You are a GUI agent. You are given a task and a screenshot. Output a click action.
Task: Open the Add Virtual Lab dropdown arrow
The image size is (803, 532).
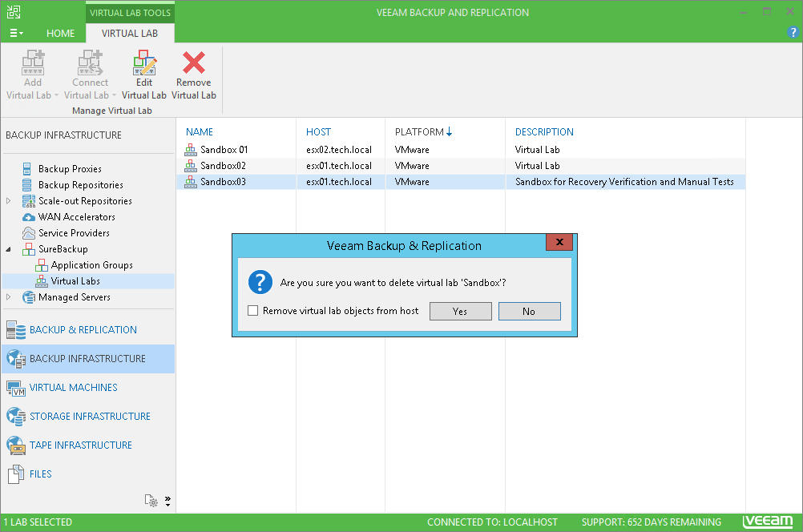click(56, 95)
